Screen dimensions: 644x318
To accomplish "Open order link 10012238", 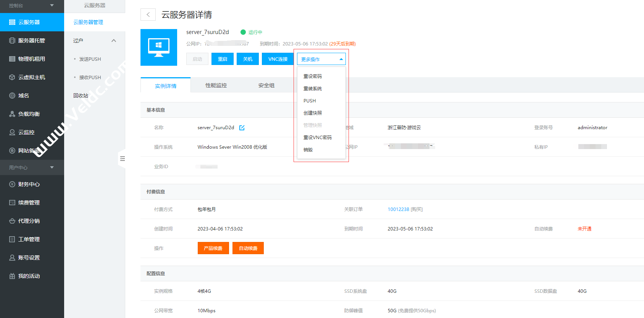I will 398,209.
